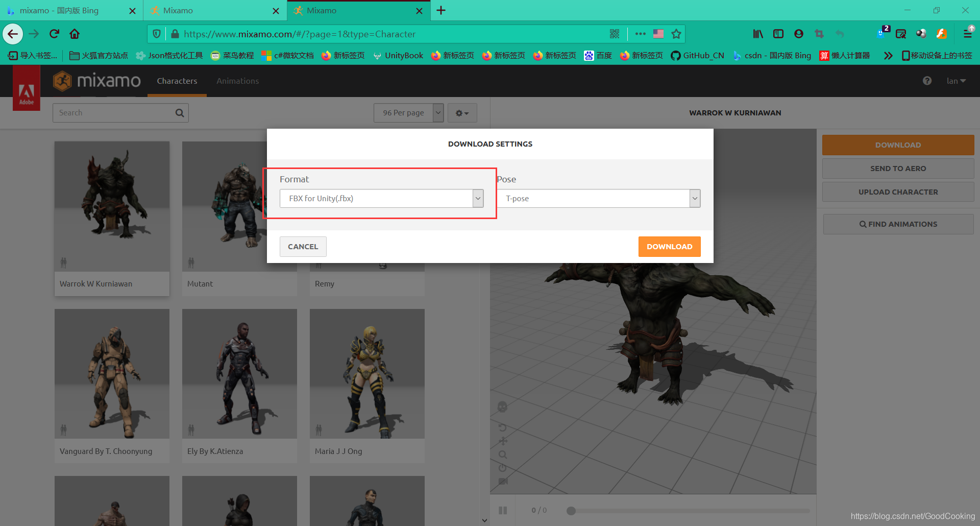
Task: Open Pose dropdown showing T-pose
Action: [598, 198]
